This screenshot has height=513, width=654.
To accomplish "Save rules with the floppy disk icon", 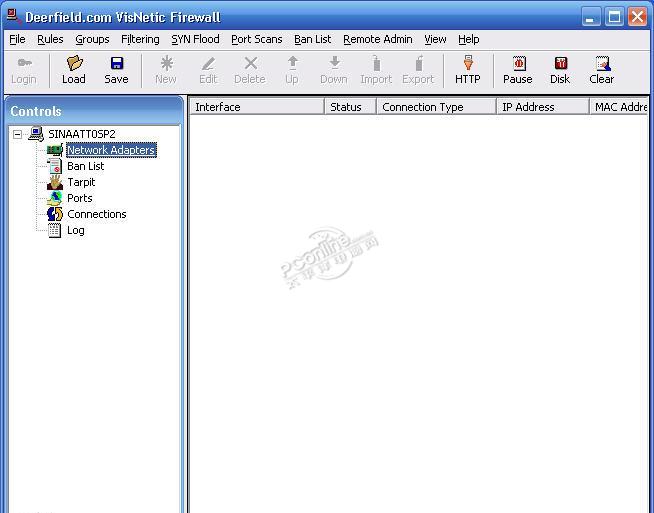I will click(x=116, y=63).
